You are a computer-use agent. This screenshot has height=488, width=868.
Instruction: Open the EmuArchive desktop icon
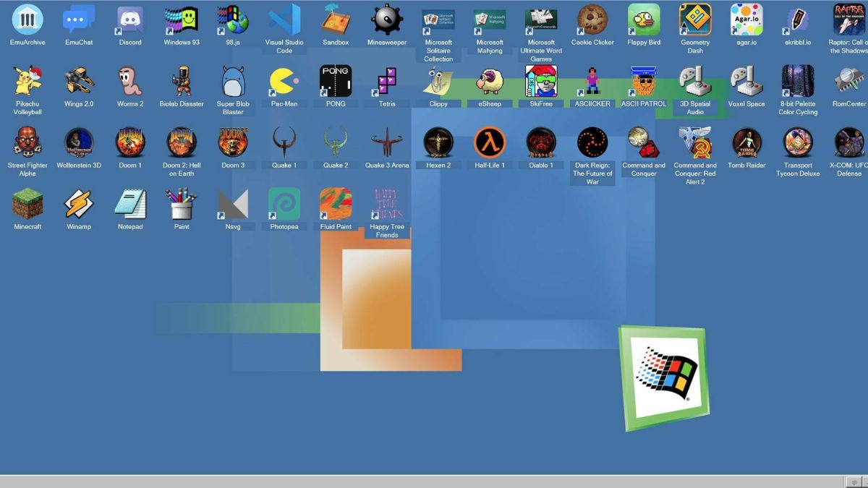tap(27, 20)
